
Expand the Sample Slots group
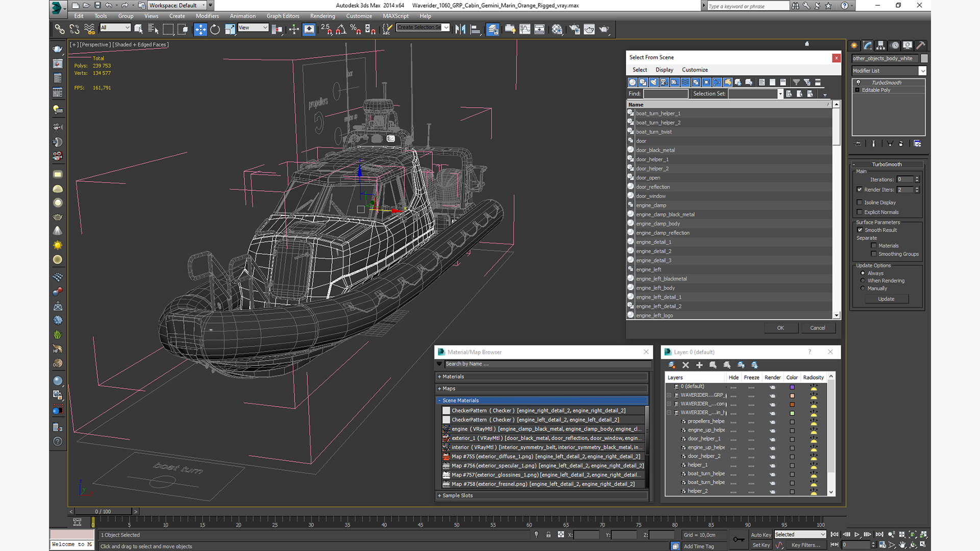439,496
